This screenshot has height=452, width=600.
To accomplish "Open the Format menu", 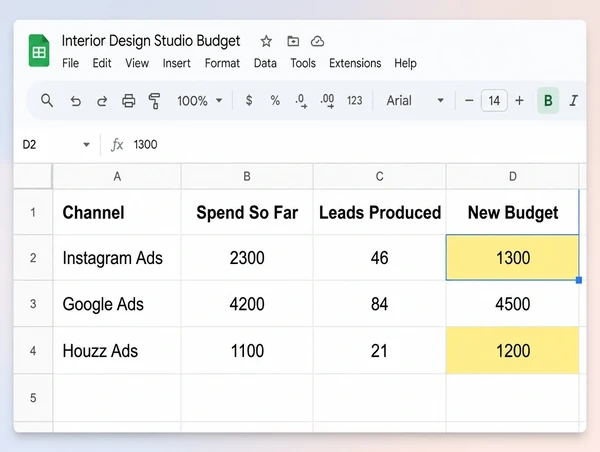I will coord(222,63).
